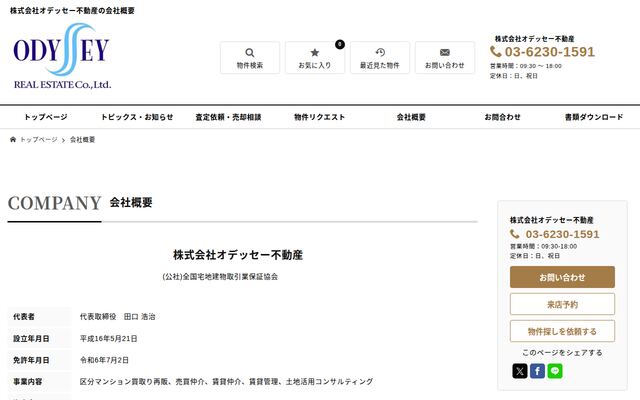The height and width of the screenshot is (400, 640).
Task: Click the favorites count badge
Action: point(340,44)
